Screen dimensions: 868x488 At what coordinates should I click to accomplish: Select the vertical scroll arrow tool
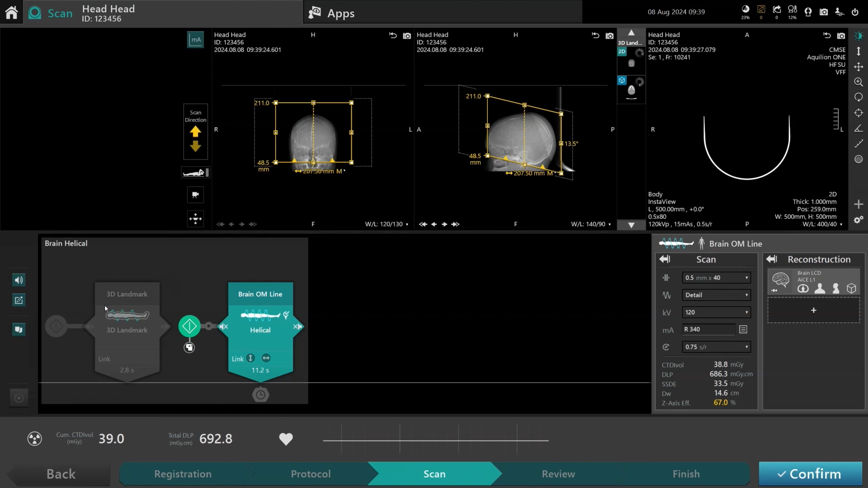tap(858, 52)
